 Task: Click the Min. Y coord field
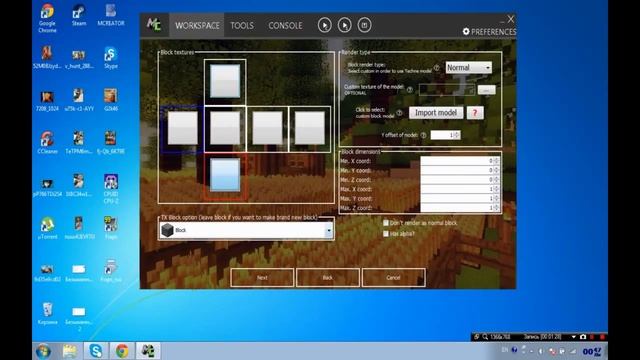click(460, 170)
